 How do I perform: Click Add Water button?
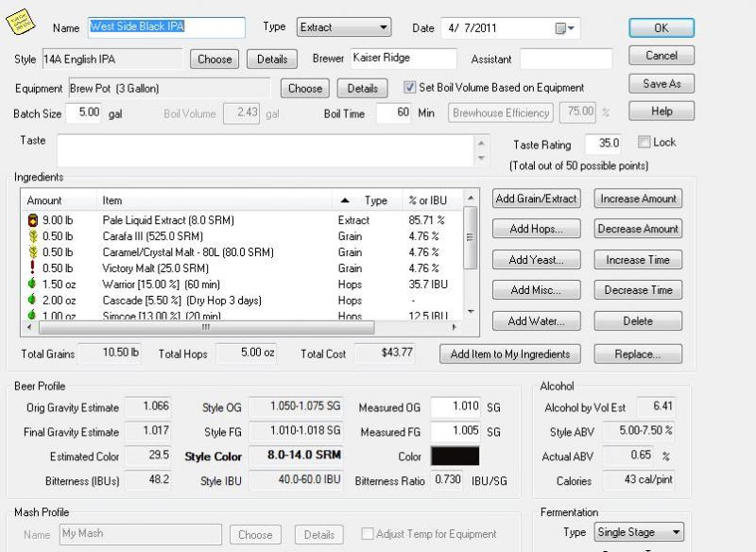[536, 321]
